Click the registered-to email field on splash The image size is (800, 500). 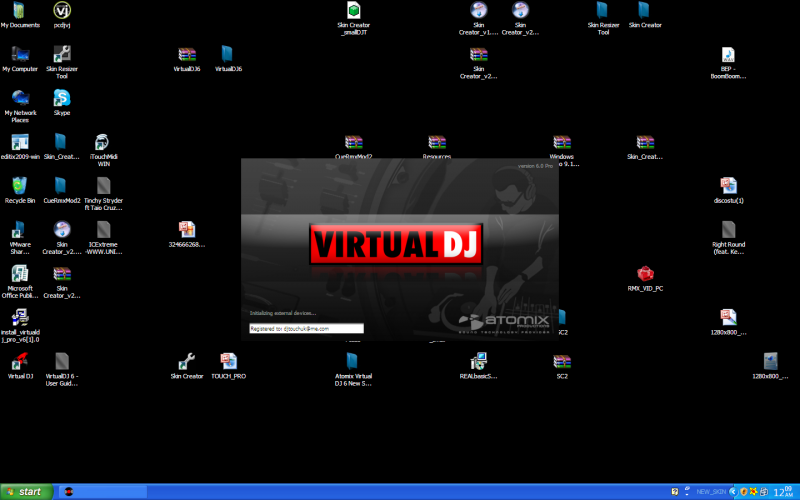pyautogui.click(x=306, y=328)
